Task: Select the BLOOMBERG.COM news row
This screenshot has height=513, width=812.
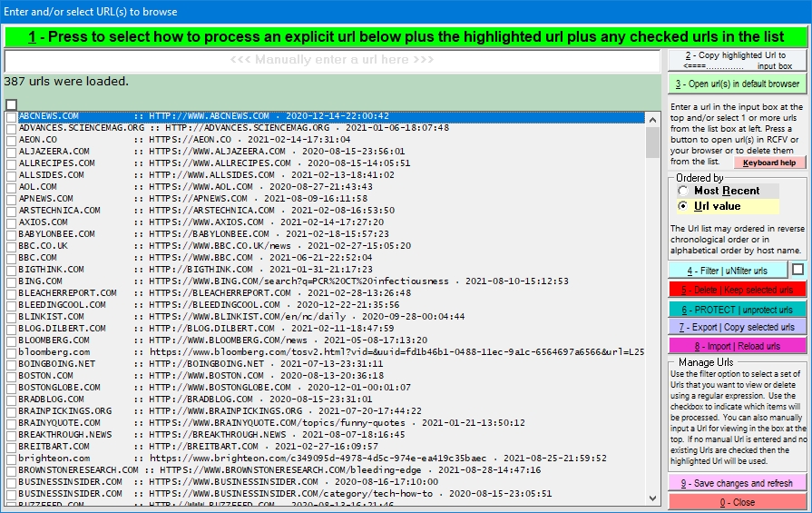Action: 331,340
